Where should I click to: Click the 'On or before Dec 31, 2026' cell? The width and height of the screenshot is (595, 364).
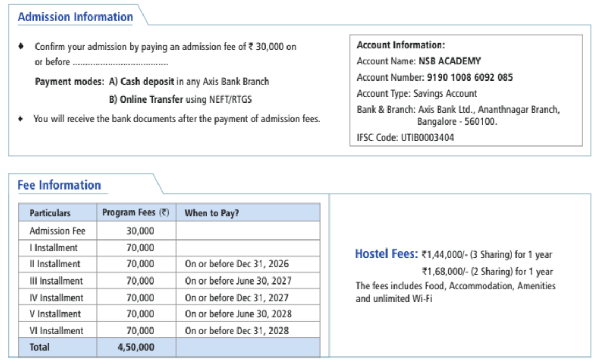(236, 264)
